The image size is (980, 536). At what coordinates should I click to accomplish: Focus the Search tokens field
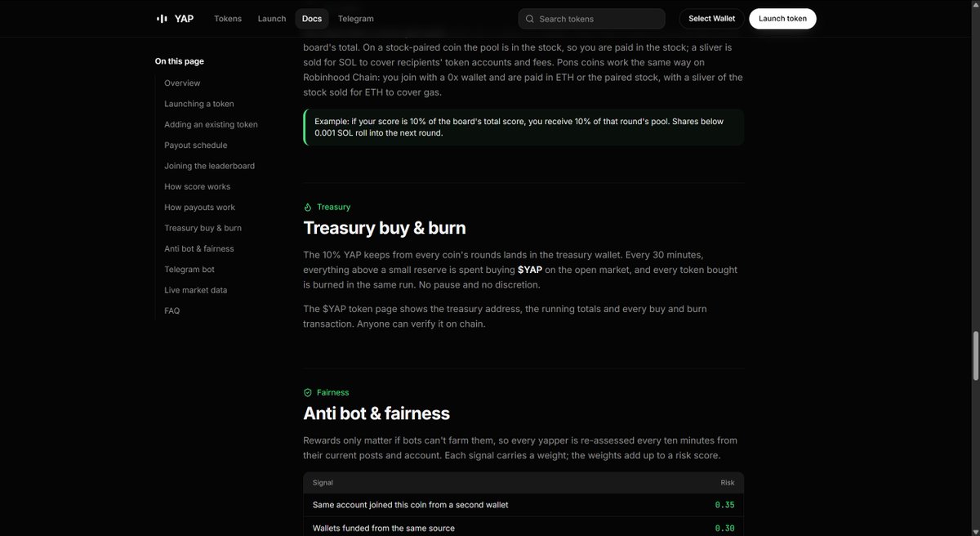[592, 19]
